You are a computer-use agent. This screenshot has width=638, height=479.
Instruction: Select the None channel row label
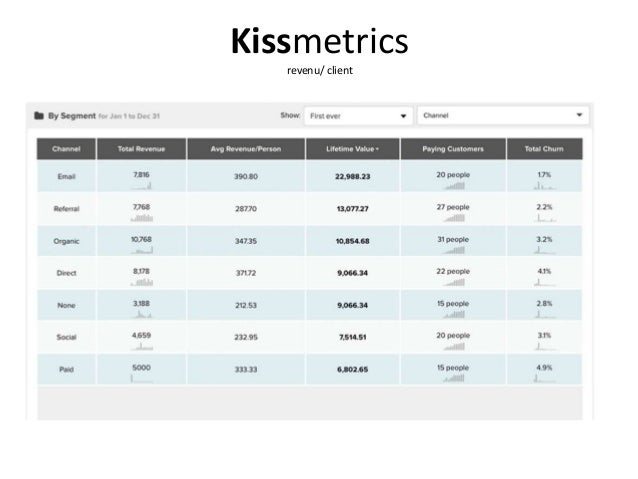tap(66, 305)
